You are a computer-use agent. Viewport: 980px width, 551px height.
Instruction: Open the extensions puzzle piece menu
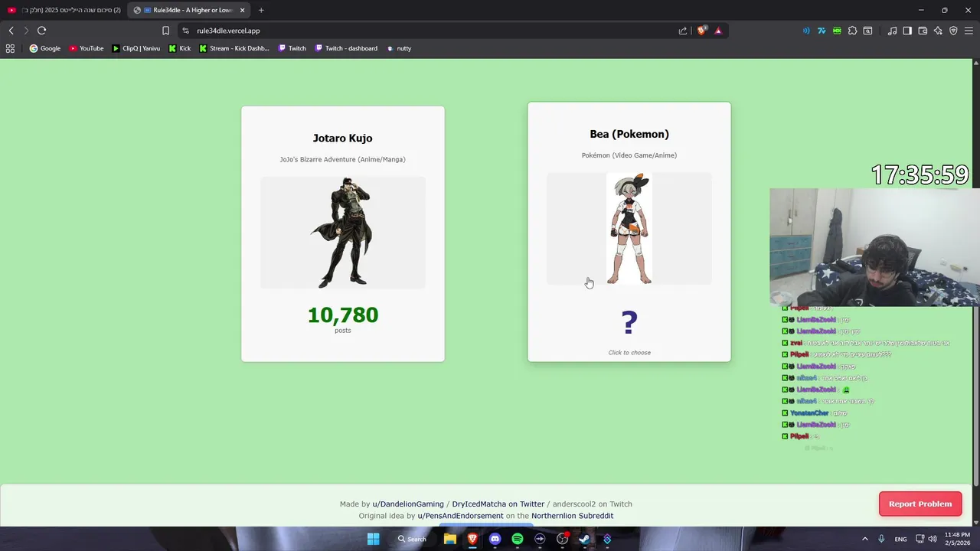tap(852, 31)
